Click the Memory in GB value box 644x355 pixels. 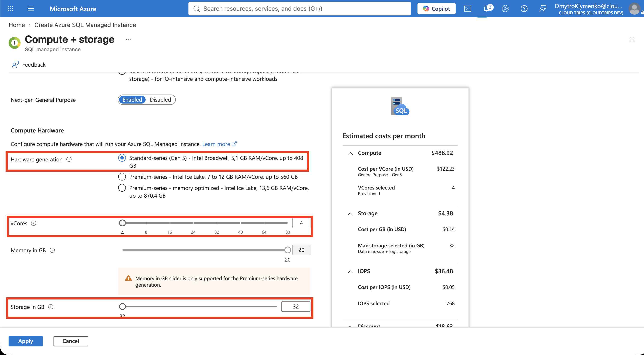(x=301, y=250)
